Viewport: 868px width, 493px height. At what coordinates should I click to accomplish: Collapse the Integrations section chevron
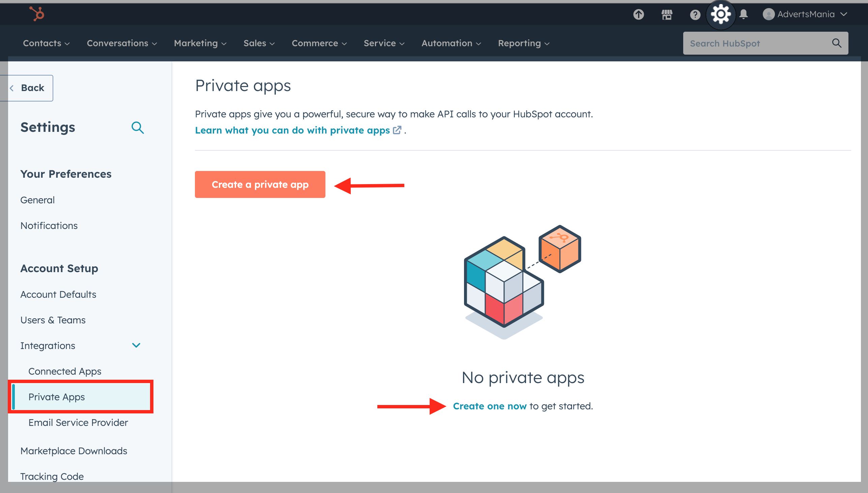[136, 345]
